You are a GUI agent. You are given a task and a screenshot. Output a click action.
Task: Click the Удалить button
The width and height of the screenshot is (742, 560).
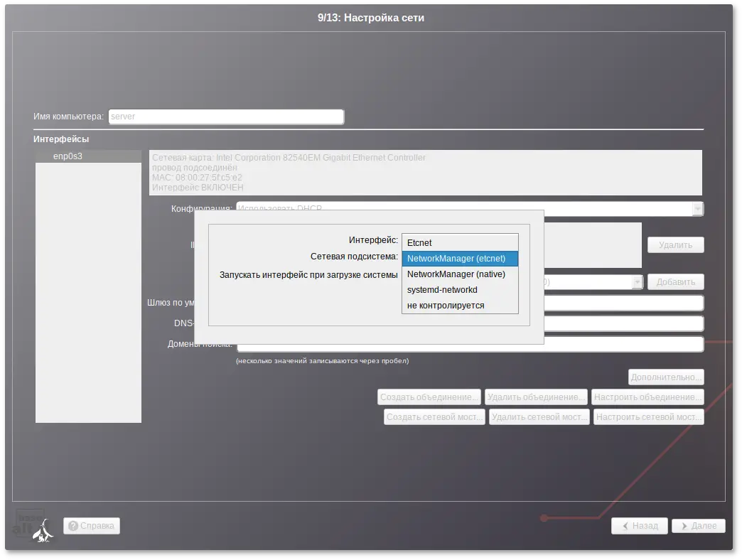(675, 244)
